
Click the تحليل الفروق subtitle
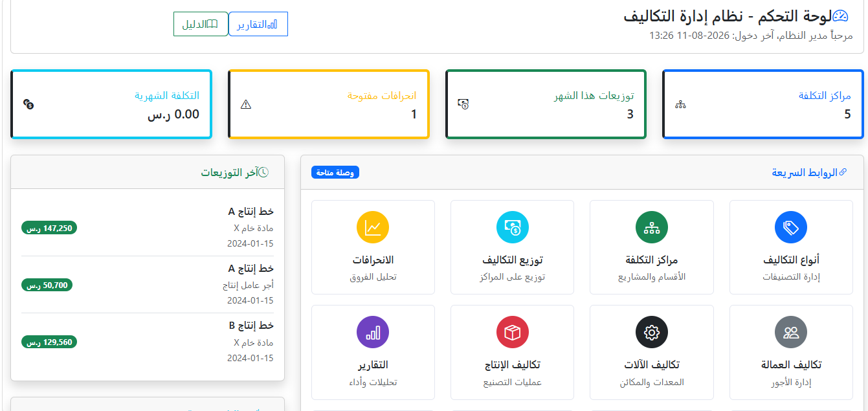[x=373, y=277]
